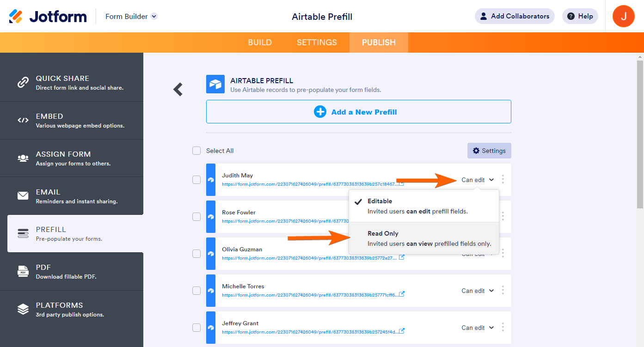Click the Airtable icon on Judith May row
Viewport: 644px width, 347px height.
tap(211, 180)
